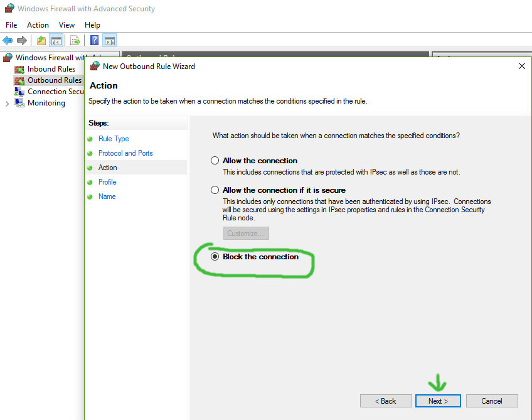Click the Next button
The height and width of the screenshot is (420, 532).
(x=438, y=401)
